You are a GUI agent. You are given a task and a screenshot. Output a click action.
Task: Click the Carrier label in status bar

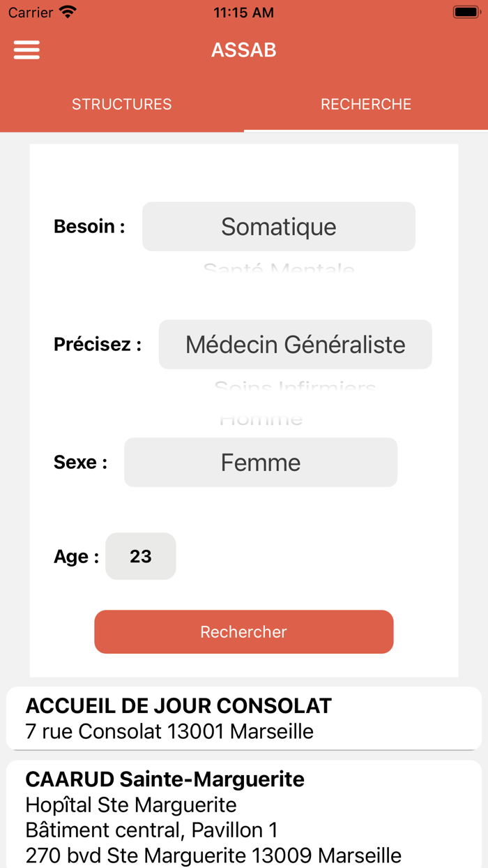(31, 13)
